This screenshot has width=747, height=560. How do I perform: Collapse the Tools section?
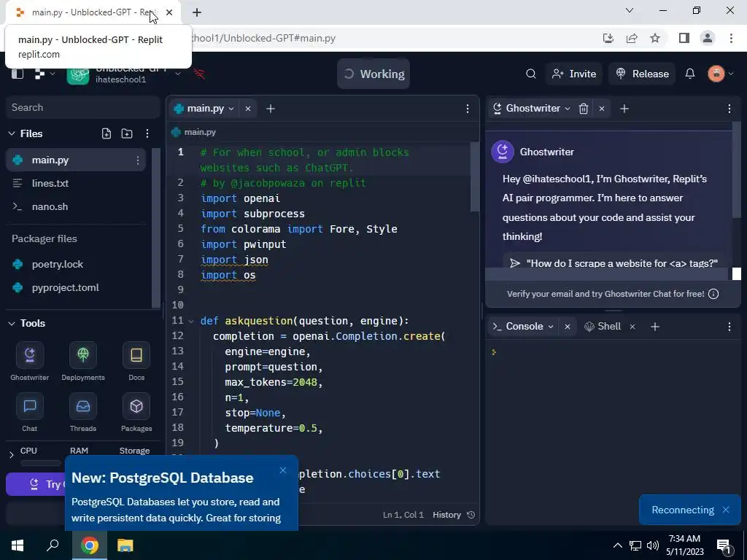click(x=12, y=323)
